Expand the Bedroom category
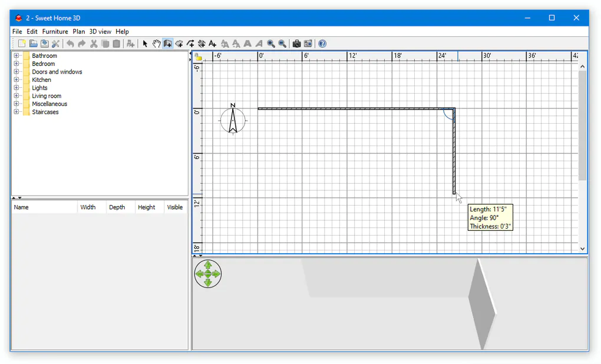 pyautogui.click(x=16, y=64)
